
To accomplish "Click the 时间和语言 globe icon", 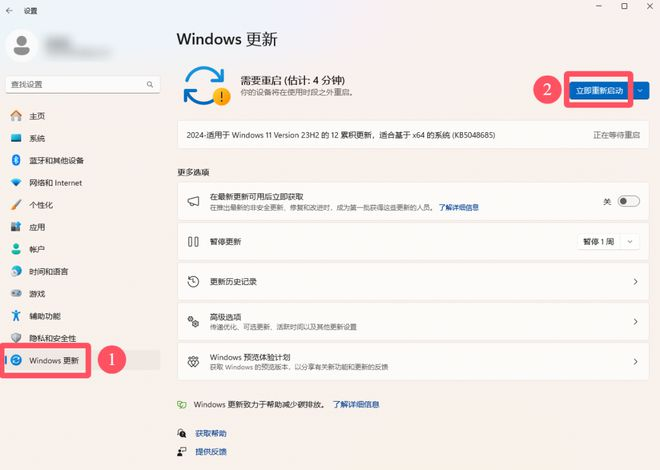I will point(16,271).
